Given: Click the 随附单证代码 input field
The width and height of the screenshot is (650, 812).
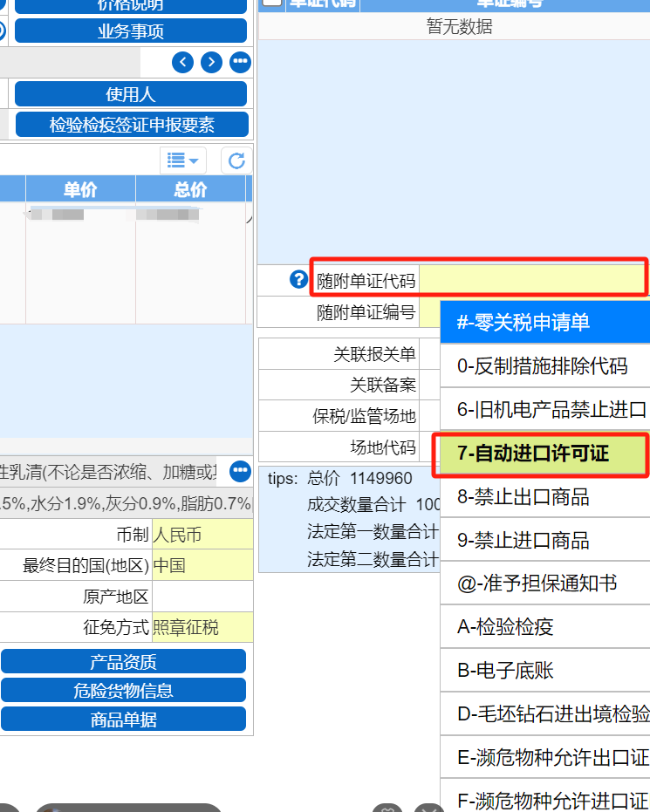Looking at the screenshot, I should (532, 280).
